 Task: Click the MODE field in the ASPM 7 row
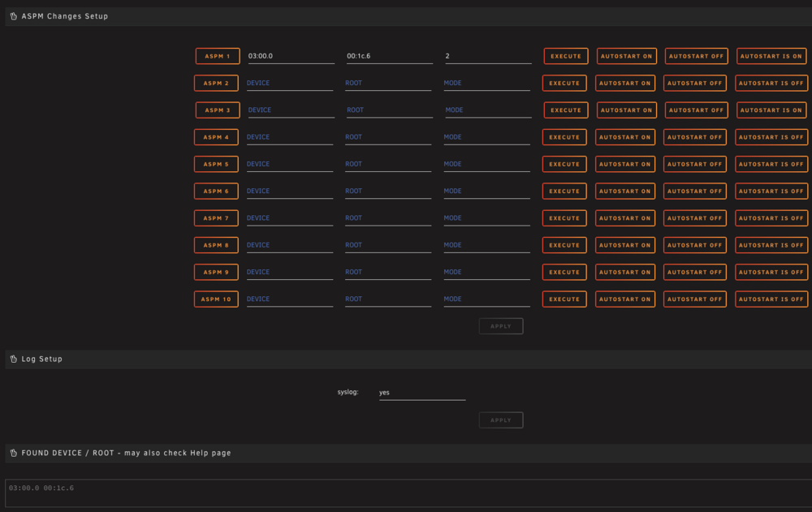click(x=486, y=218)
